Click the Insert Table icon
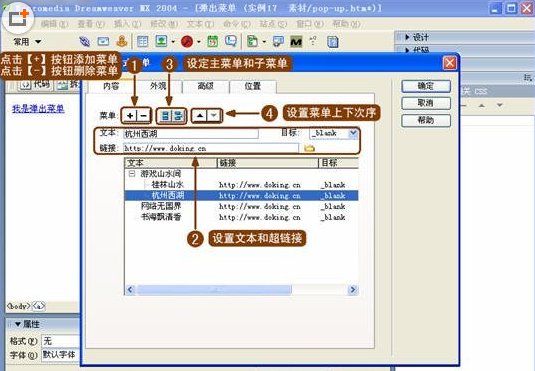This screenshot has width=535, height=371. pyautogui.click(x=142, y=42)
